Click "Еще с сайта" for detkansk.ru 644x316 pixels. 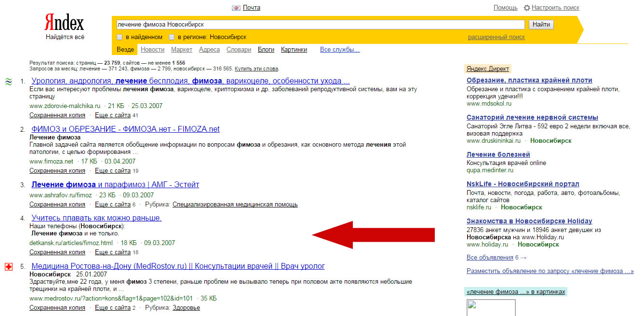113,252
